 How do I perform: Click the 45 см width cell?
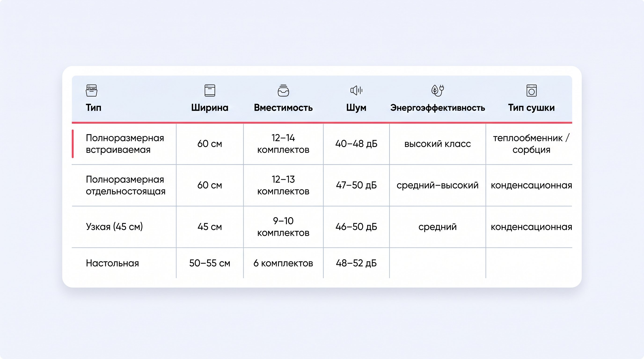(x=210, y=227)
